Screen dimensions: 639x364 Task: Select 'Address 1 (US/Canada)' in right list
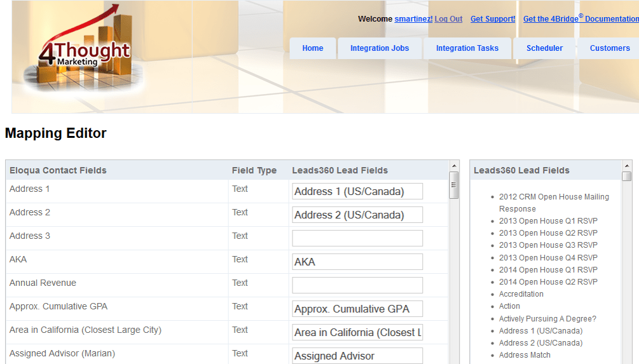(x=541, y=331)
